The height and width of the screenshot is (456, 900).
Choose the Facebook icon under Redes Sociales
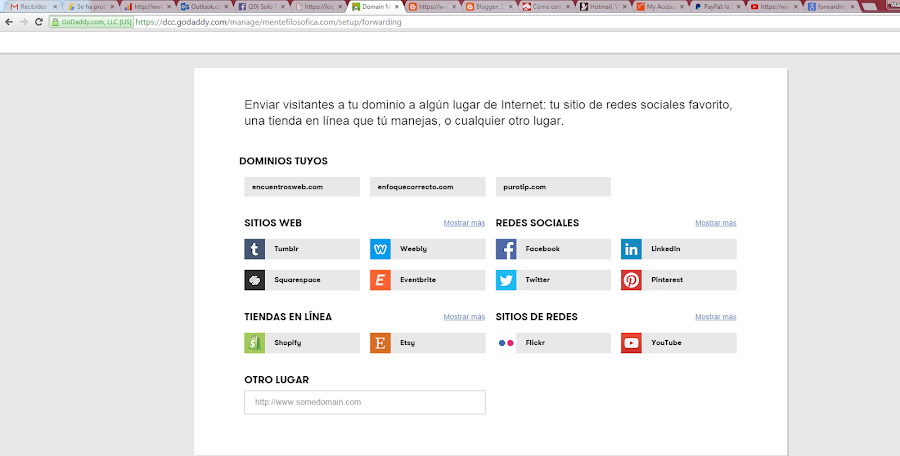(x=506, y=249)
